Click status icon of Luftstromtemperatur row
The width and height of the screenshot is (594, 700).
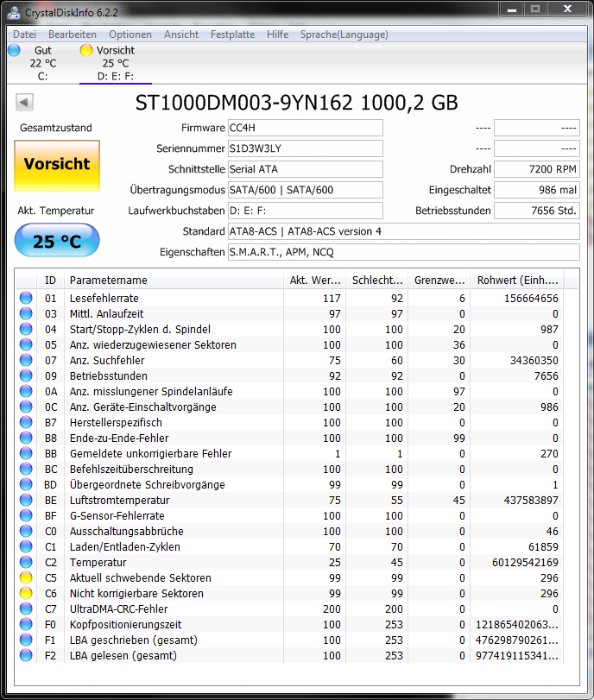coord(26,500)
